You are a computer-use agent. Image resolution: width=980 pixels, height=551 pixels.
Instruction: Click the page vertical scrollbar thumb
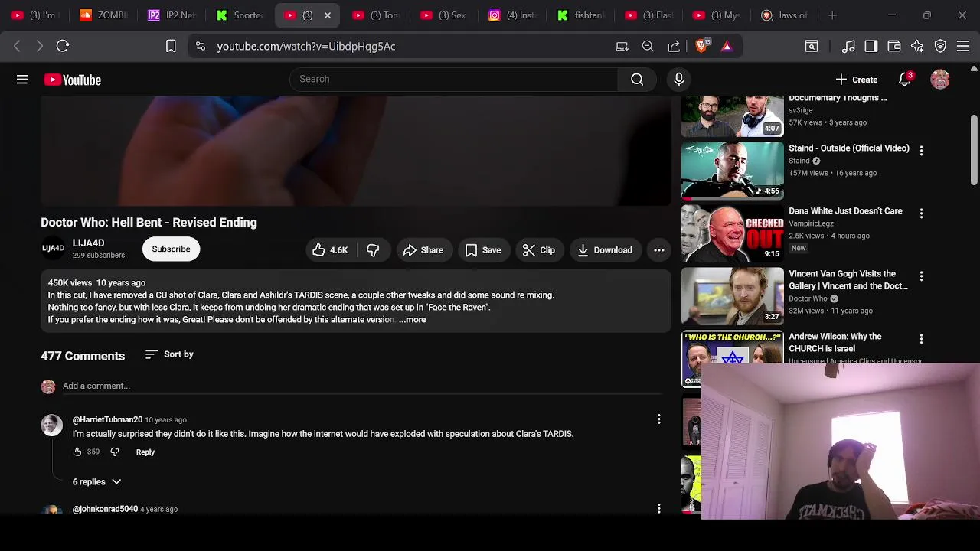coord(974,150)
